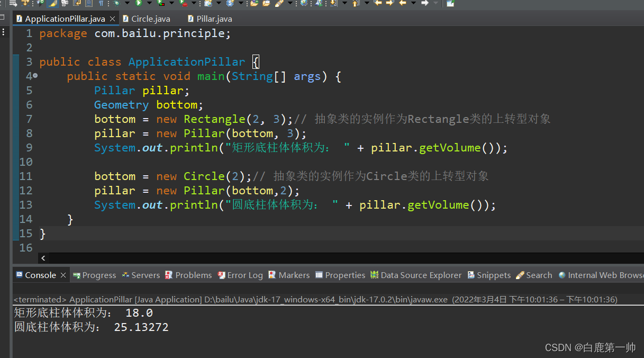The width and height of the screenshot is (644, 358).
Task: Open the Run configurations dropdown arrow
Action: 149,3
